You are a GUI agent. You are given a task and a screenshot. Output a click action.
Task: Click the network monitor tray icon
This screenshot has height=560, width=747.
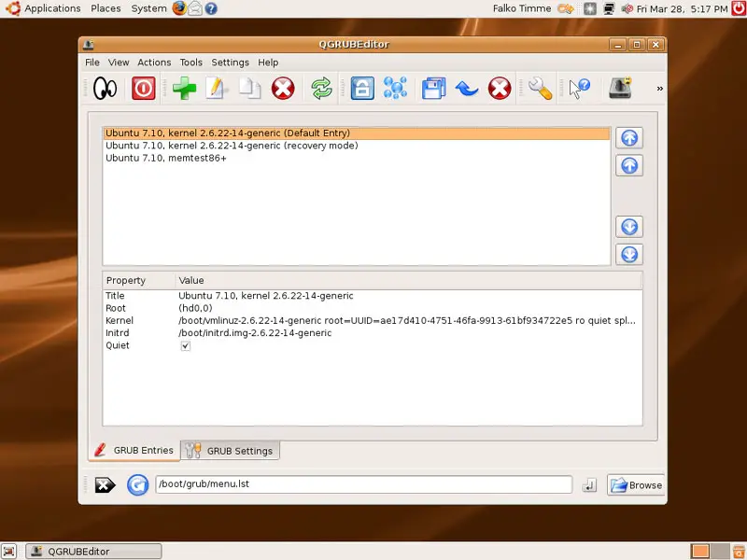609,8
